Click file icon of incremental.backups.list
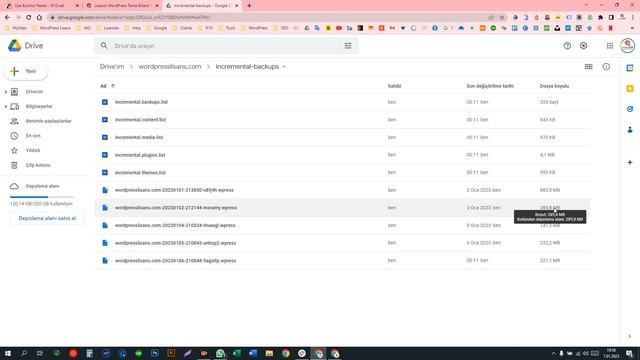The image size is (640, 360). coord(105,102)
